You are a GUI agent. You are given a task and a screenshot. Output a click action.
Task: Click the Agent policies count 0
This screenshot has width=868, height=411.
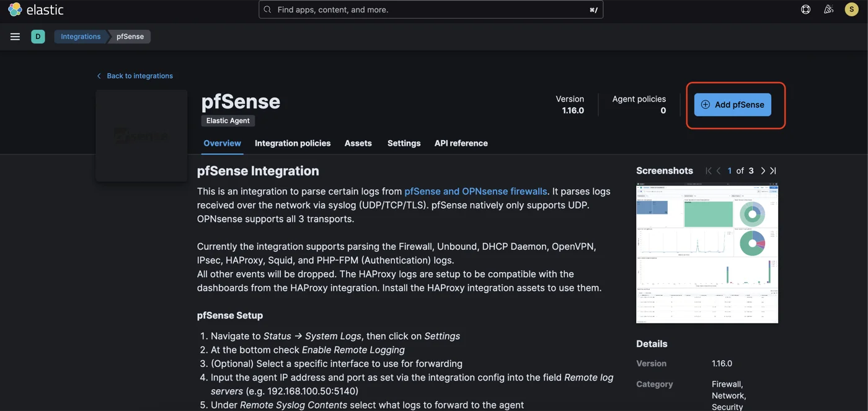tap(663, 111)
